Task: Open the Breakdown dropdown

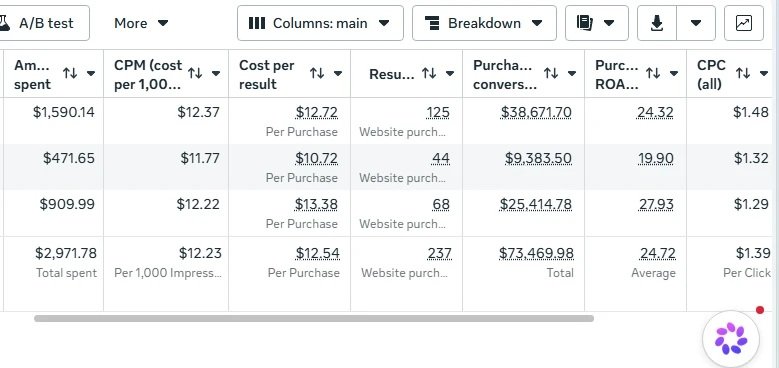Action: (484, 23)
